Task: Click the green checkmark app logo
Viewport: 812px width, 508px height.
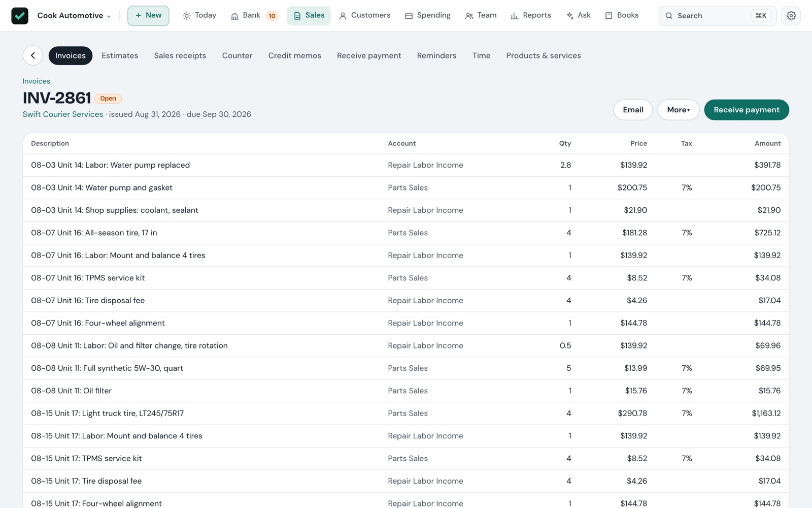Action: tap(20, 16)
